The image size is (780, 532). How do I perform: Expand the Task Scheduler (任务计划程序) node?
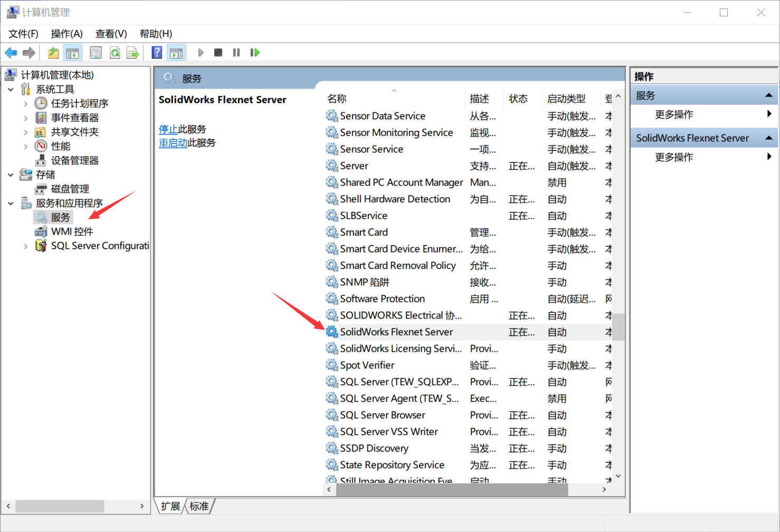[x=26, y=104]
